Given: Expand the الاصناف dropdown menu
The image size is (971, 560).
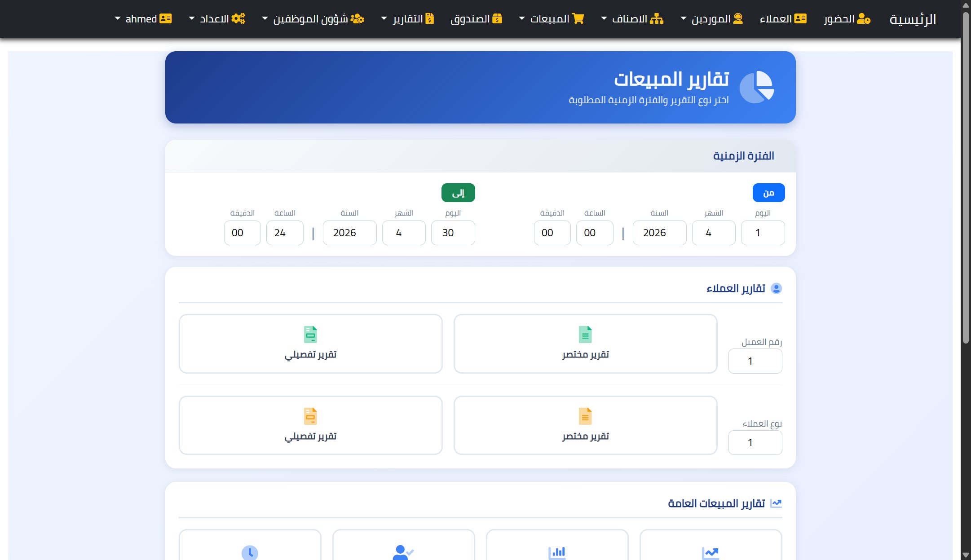Looking at the screenshot, I should (x=632, y=19).
